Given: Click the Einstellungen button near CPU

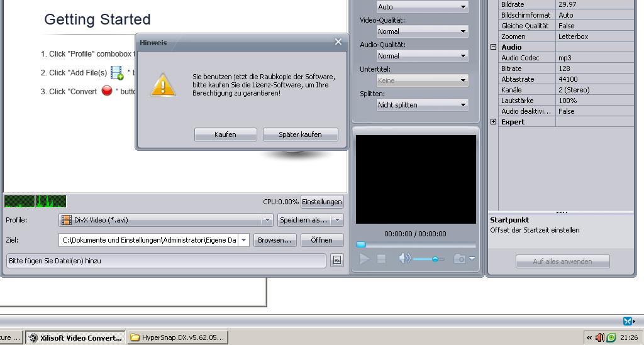Looking at the screenshot, I should pyautogui.click(x=322, y=202).
